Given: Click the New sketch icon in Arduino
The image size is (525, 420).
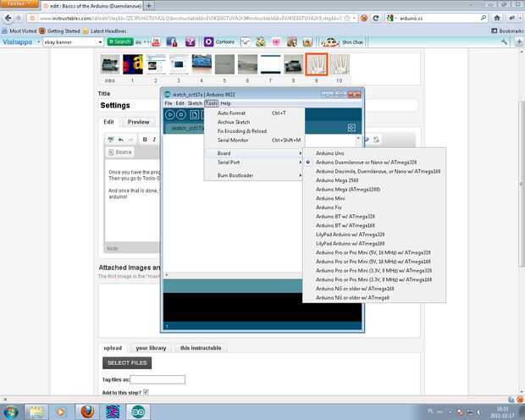Looking at the screenshot, I should coord(194,115).
